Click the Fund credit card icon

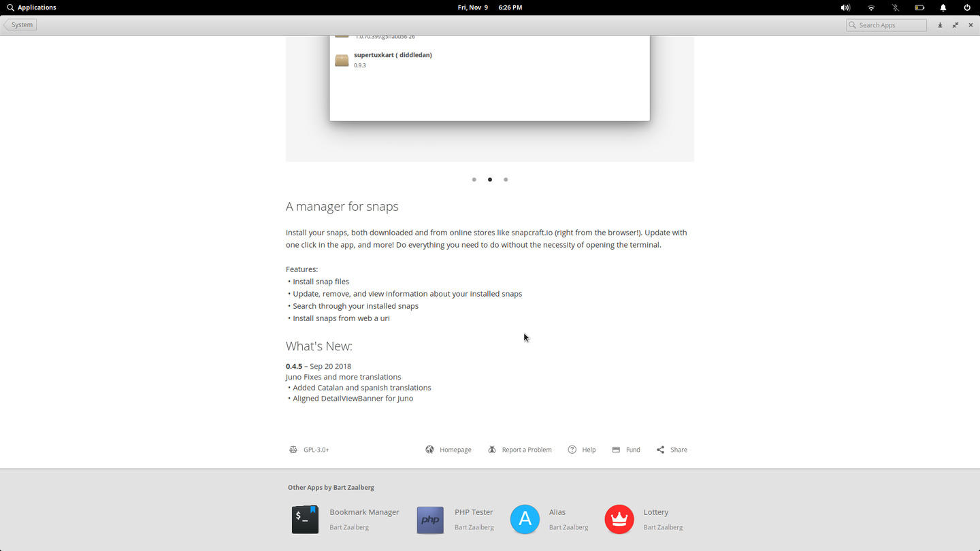[616, 450]
